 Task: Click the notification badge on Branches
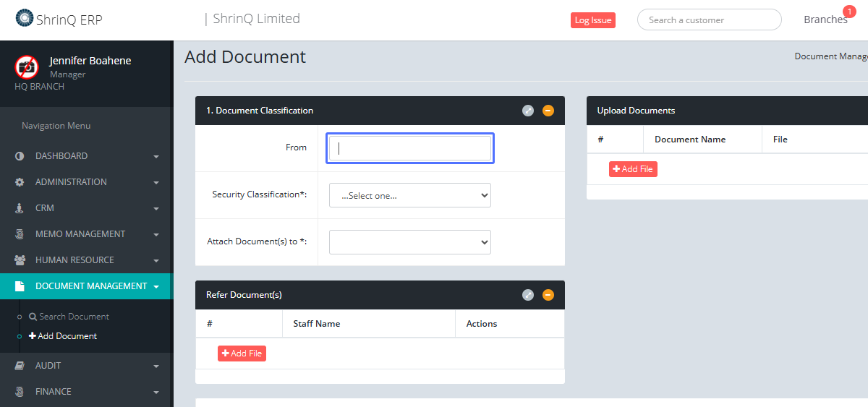tap(849, 12)
